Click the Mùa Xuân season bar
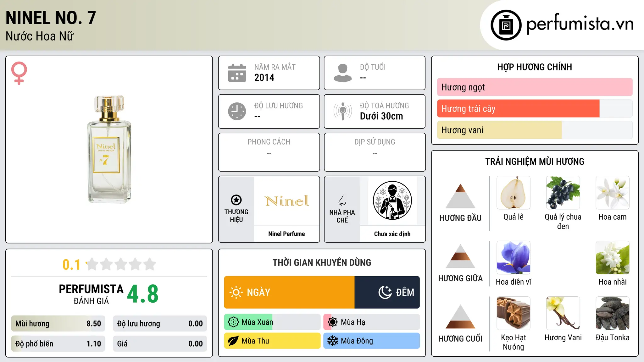Image resolution: width=644 pixels, height=362 pixels. (272, 322)
